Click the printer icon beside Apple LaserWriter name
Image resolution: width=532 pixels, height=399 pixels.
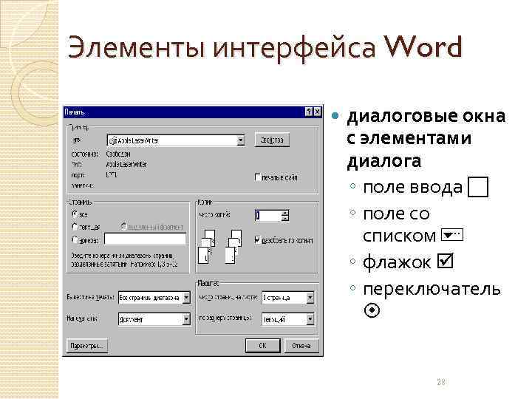pyautogui.click(x=113, y=140)
